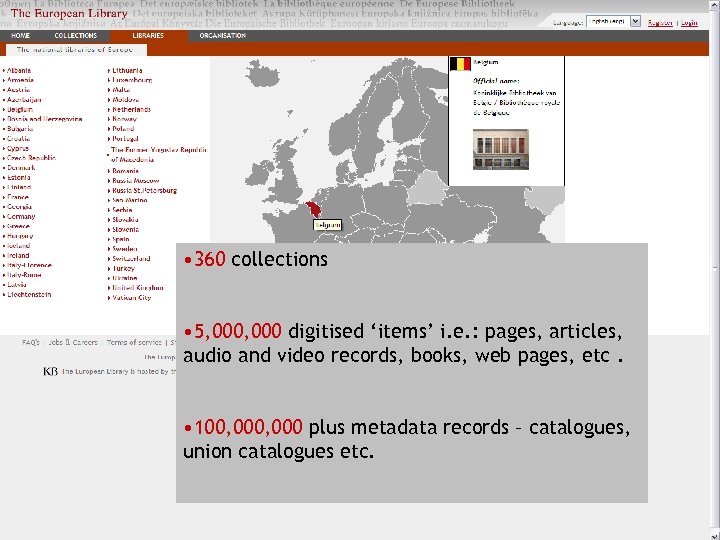Image resolution: width=720 pixels, height=540 pixels.
Task: Open the Romania library link
Action: tap(125, 171)
